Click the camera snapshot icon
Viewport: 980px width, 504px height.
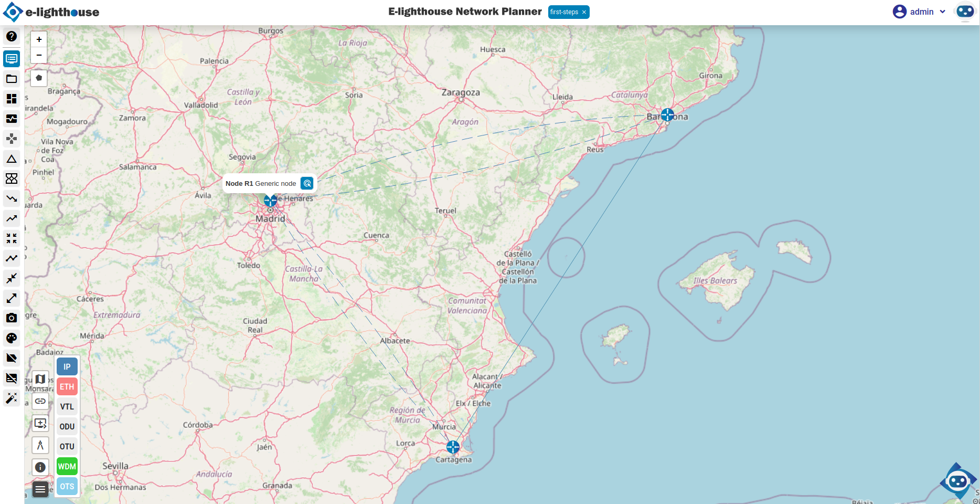[x=12, y=318]
